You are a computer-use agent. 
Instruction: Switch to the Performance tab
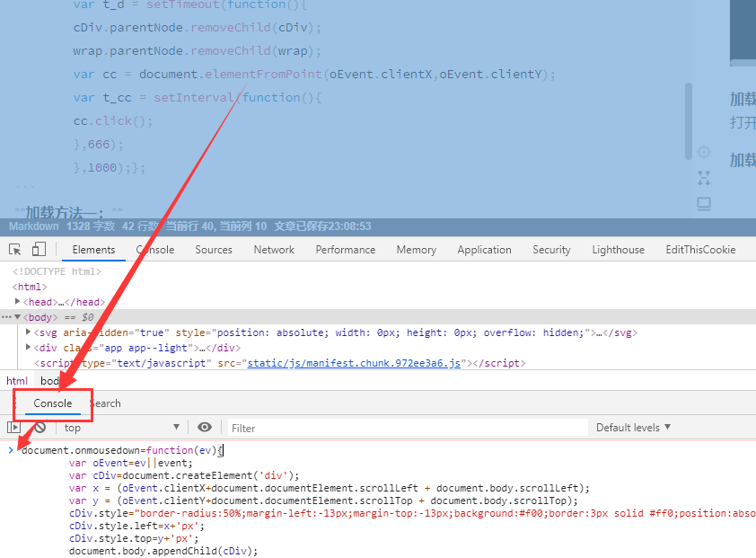[x=345, y=250]
